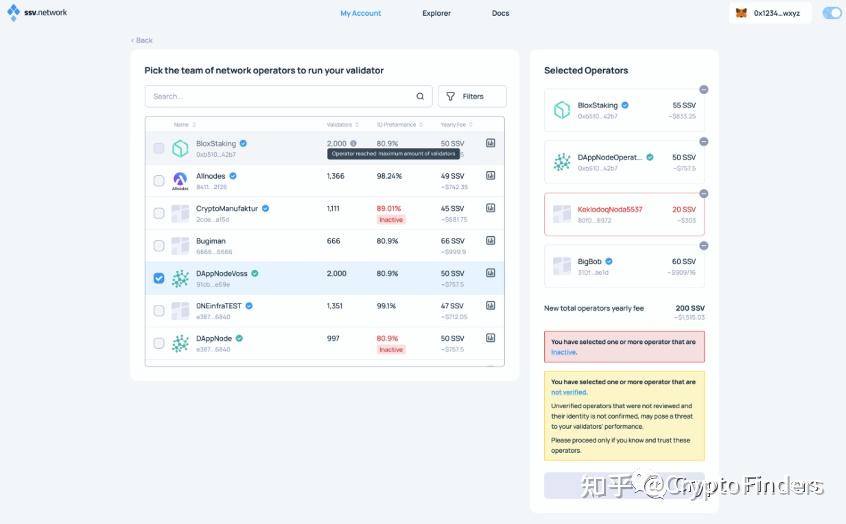
Task: Select the KekiodoqNoda5537 selected operator card
Action: [624, 214]
